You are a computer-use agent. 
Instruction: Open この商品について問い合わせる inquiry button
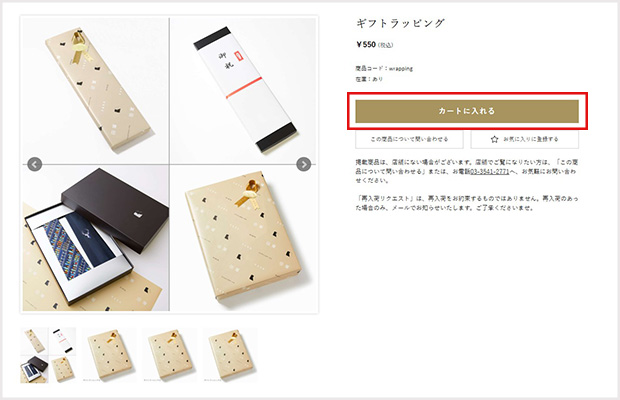click(409, 139)
